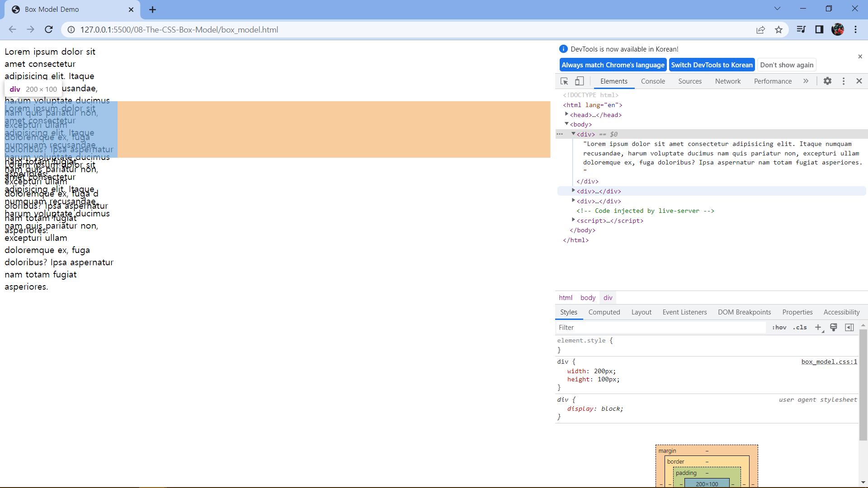Reload the Box Model Demo page
The width and height of the screenshot is (868, 488).
pos(49,30)
